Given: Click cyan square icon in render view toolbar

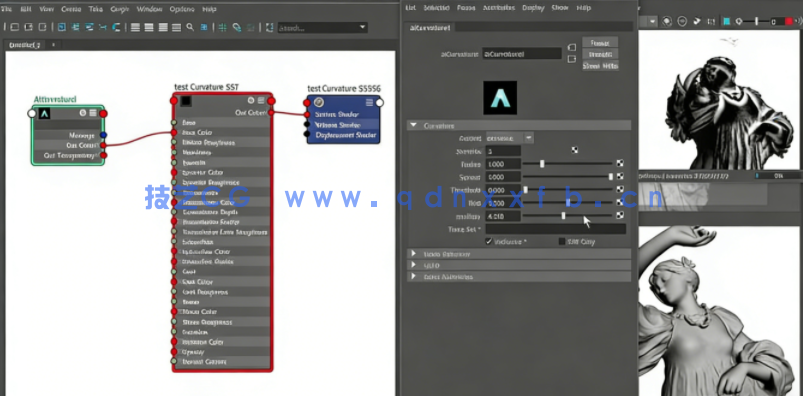Looking at the screenshot, I should (726, 22).
